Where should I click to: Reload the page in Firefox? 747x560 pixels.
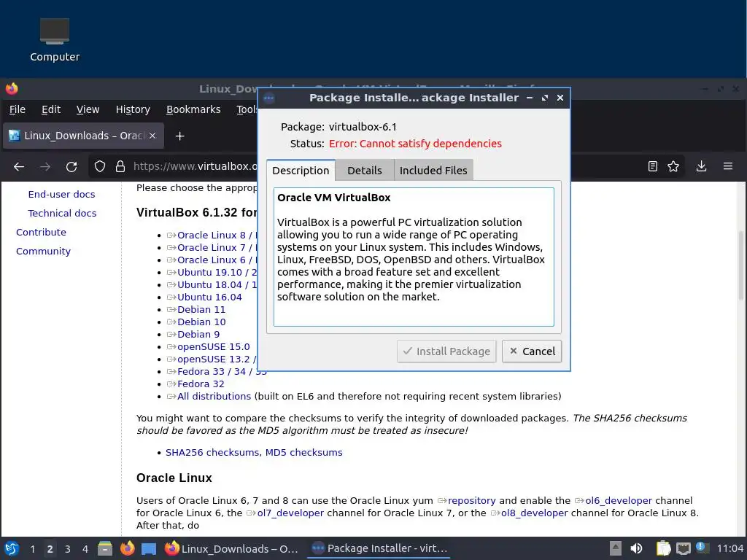point(71,167)
